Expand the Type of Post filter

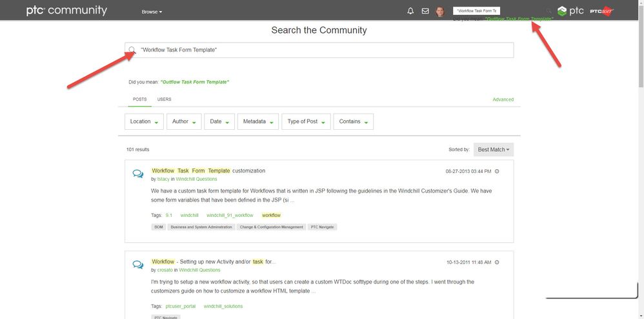(306, 121)
